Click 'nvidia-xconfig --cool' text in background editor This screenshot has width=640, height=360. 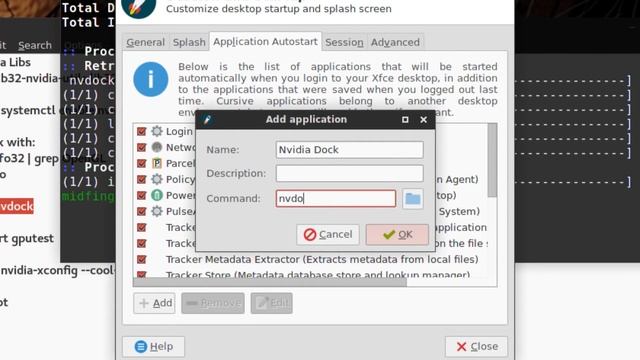[x=58, y=271]
